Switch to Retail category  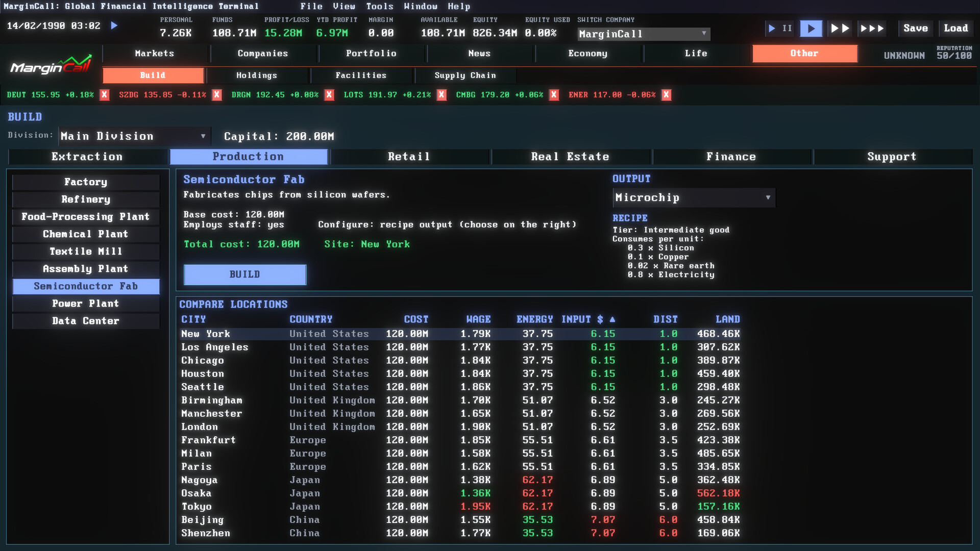pyautogui.click(x=409, y=157)
